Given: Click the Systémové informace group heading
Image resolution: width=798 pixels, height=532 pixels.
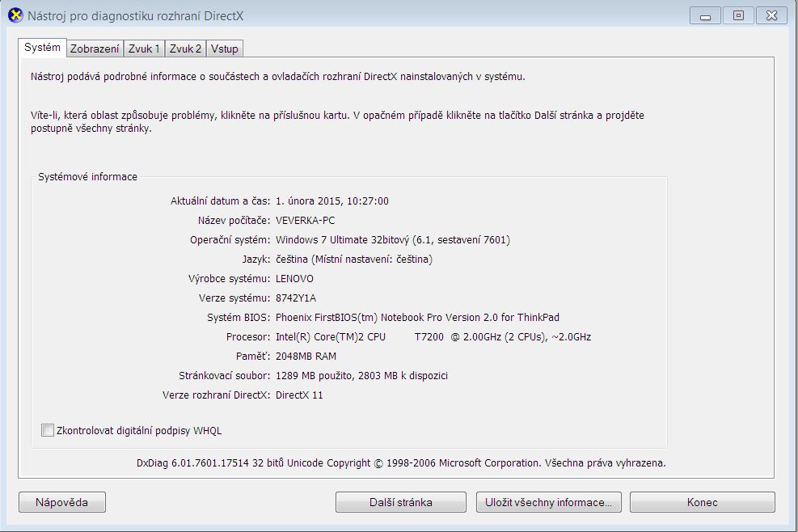Looking at the screenshot, I should click(87, 176).
